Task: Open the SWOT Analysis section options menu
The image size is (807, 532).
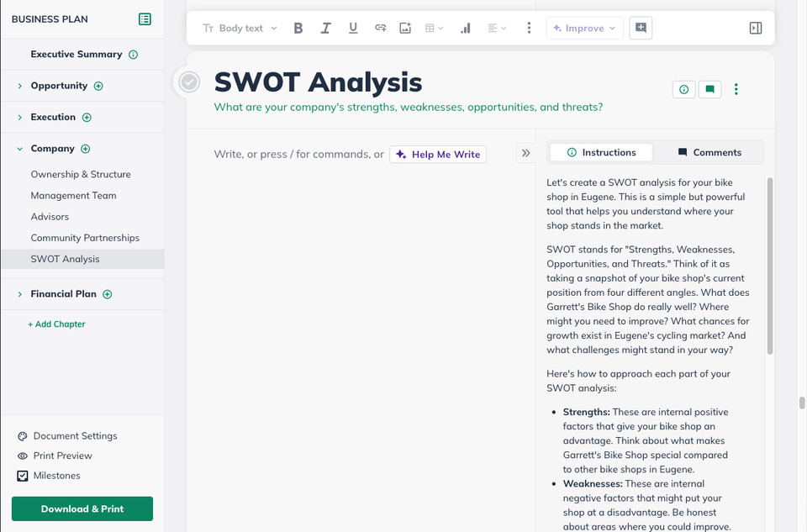Action: click(736, 90)
